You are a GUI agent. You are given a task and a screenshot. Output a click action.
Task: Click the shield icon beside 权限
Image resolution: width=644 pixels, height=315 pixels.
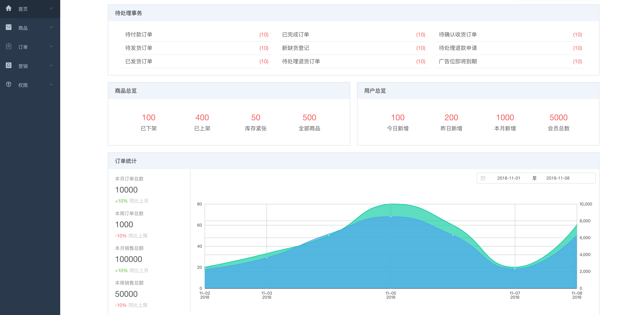(x=9, y=85)
